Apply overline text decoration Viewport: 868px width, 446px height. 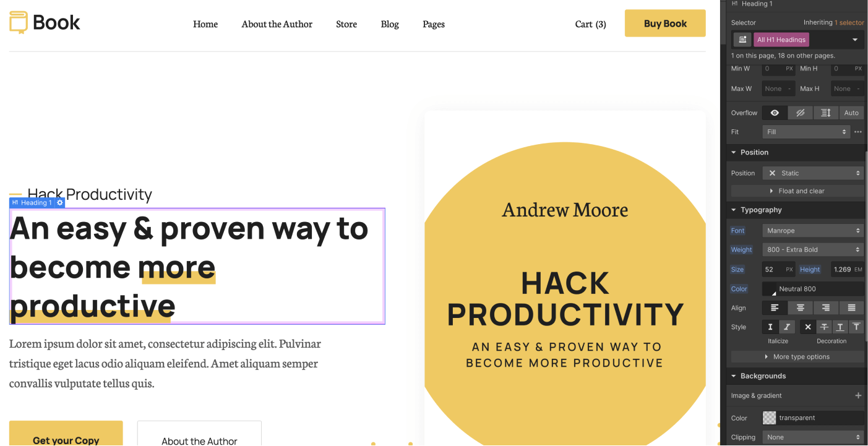pyautogui.click(x=856, y=327)
